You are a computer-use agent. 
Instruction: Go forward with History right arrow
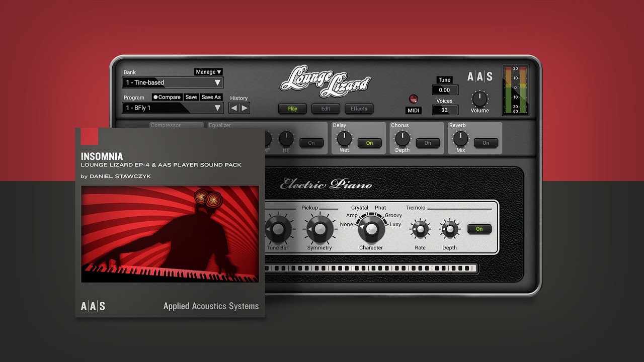245,108
